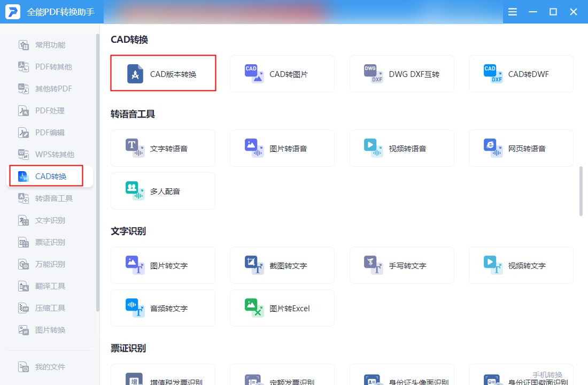Open the hamburger menu at top right
This screenshot has width=588, height=385.
click(x=512, y=11)
